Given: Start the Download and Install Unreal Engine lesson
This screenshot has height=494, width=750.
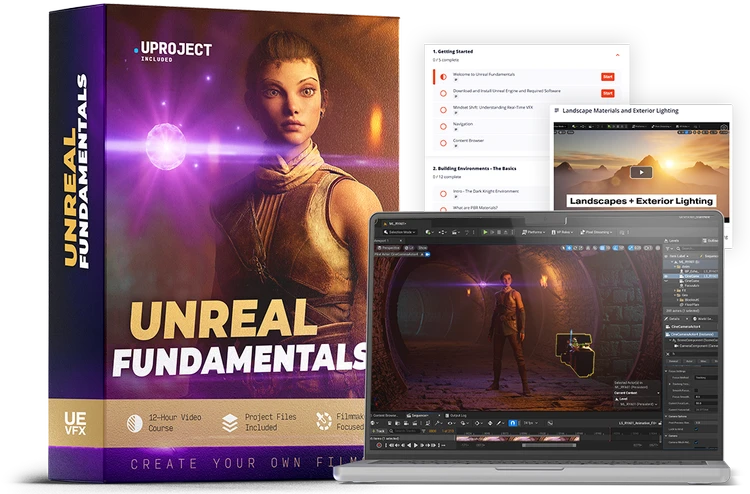Looking at the screenshot, I should (607, 93).
